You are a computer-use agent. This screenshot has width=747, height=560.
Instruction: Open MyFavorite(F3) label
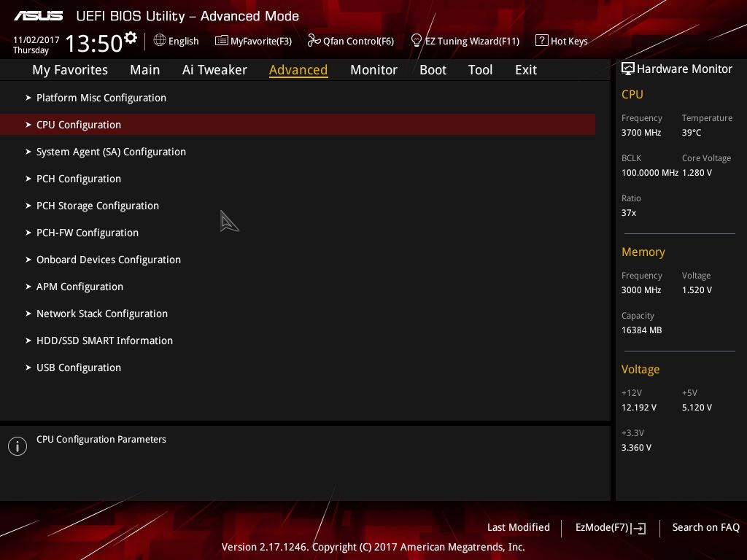[x=261, y=42]
